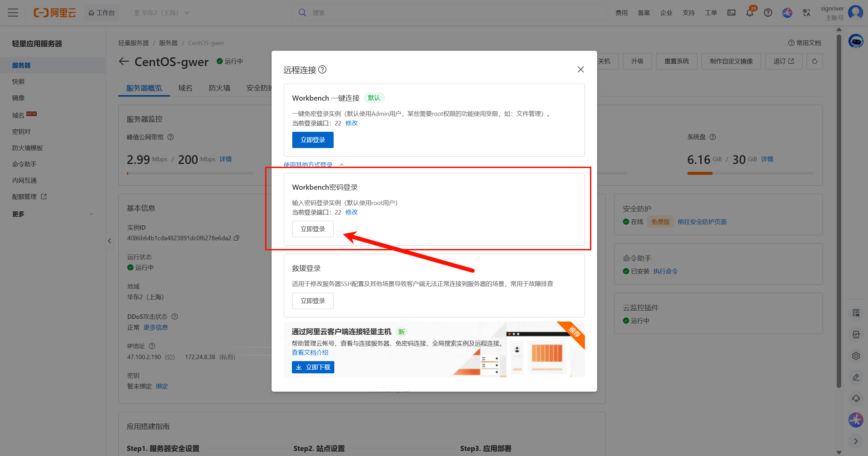Show help for 峰值公网带宽
The width and height of the screenshot is (868, 456).
(171, 137)
